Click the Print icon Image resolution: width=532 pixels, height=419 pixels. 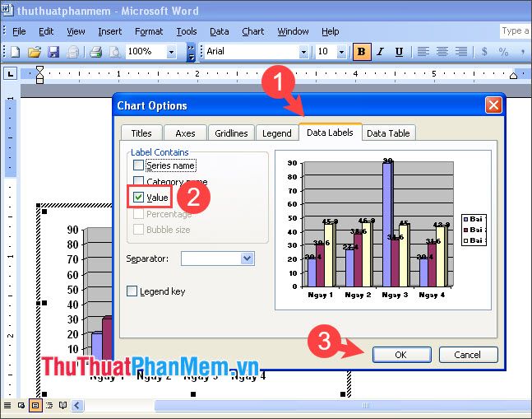pyautogui.click(x=95, y=52)
